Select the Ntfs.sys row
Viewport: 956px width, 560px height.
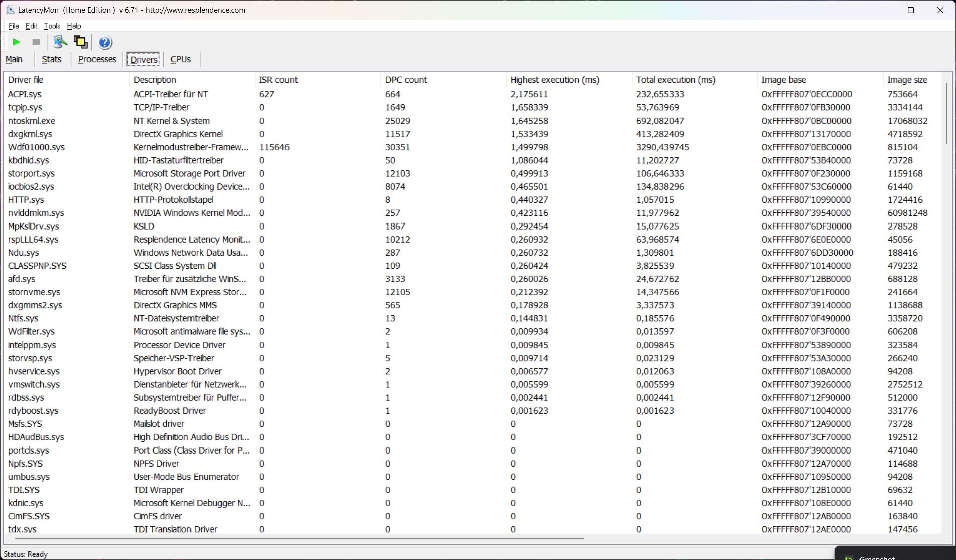(472, 318)
